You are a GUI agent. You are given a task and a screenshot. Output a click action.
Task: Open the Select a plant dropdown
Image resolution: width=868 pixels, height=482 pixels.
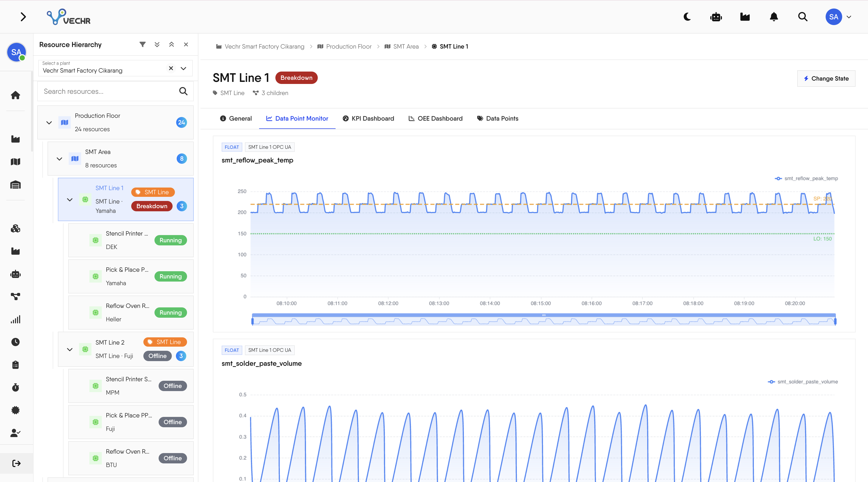183,68
